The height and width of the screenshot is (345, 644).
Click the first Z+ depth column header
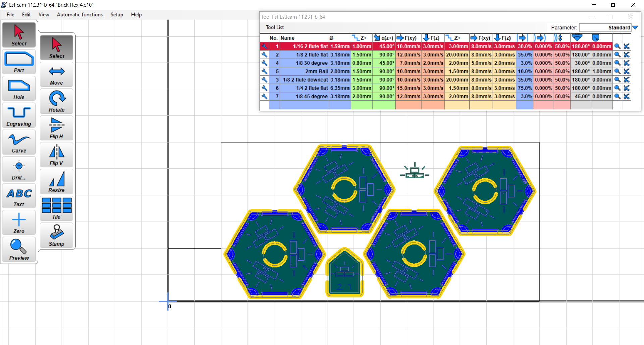[x=362, y=38]
